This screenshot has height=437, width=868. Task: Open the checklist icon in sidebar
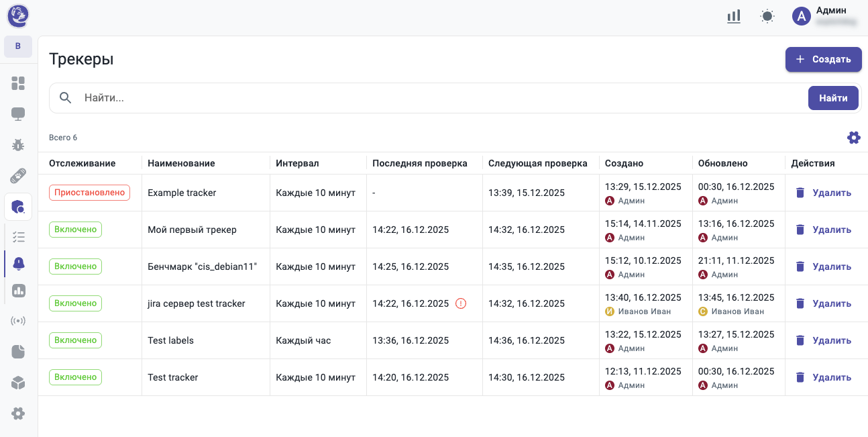19,236
